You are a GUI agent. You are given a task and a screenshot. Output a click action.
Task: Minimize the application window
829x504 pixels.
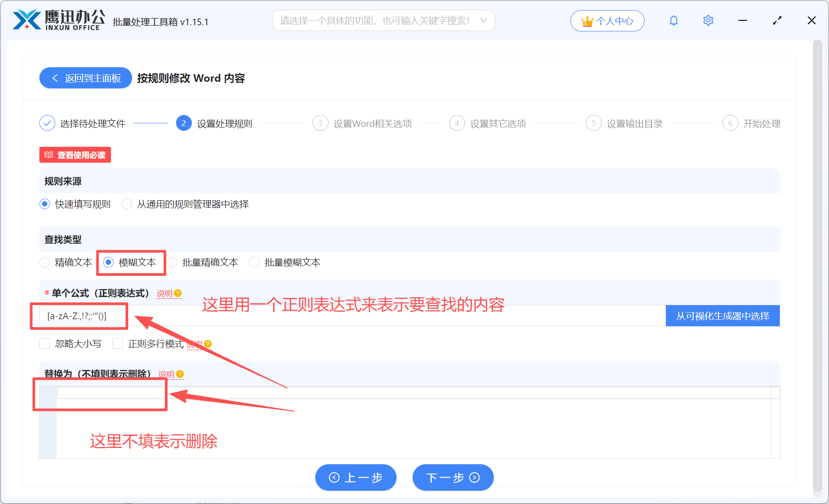pyautogui.click(x=743, y=21)
